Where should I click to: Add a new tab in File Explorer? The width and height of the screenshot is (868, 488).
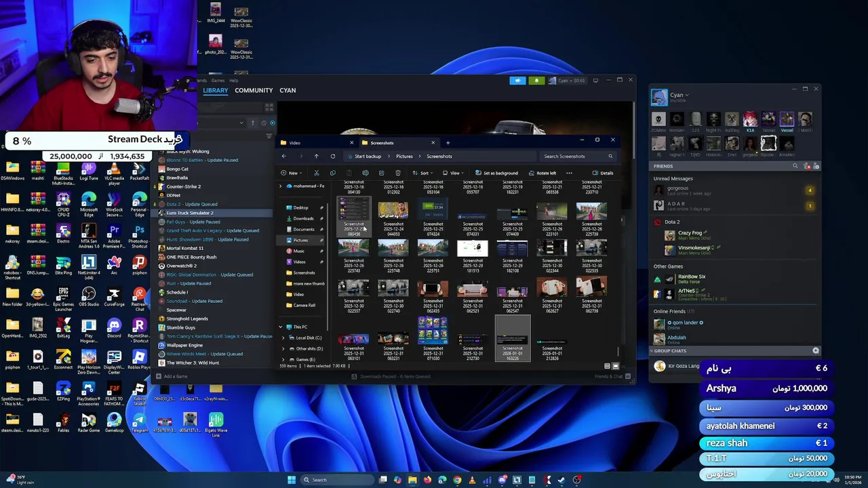tap(448, 142)
